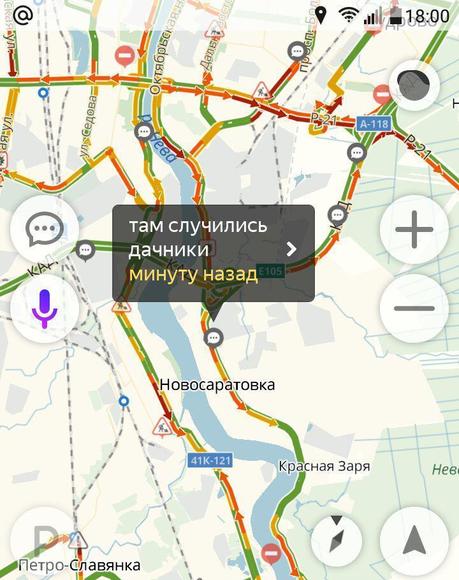The width and height of the screenshot is (459, 580).
Task: Tap the chat marker below the popup
Action: [213, 338]
